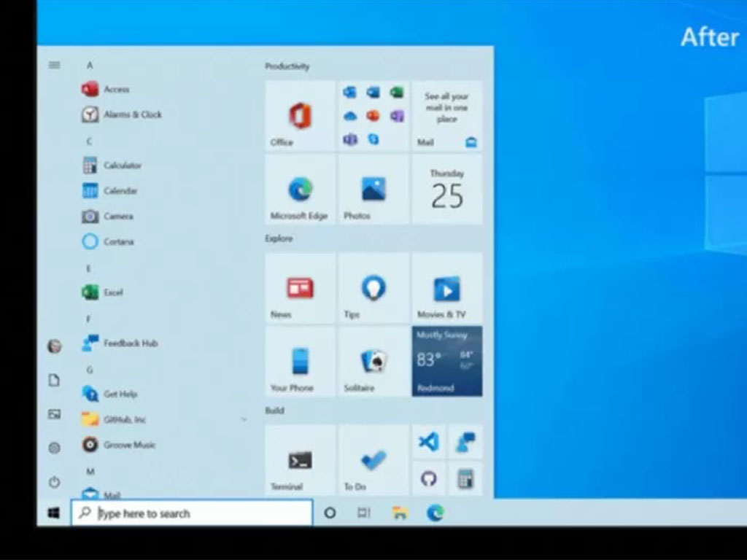Open the GitHub, Inc folder entry
The height and width of the screenshot is (560, 747).
(114, 419)
